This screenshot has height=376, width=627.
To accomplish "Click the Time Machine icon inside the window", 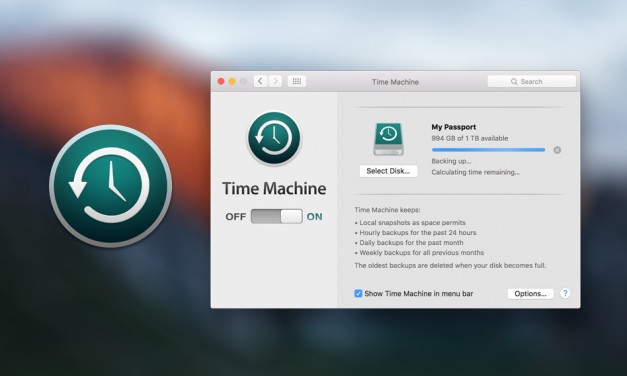I will point(274,138).
